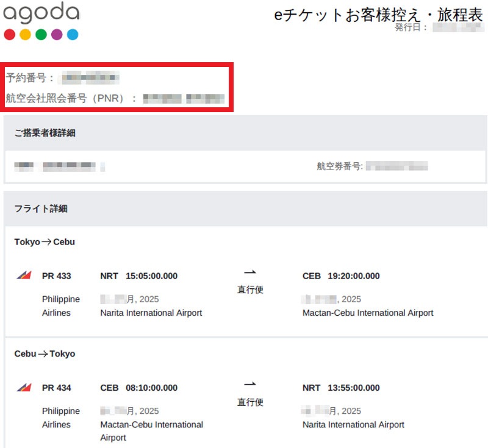Click Narita International Airport under NRT 13:55 arrival
488x448 pixels.
353,425
